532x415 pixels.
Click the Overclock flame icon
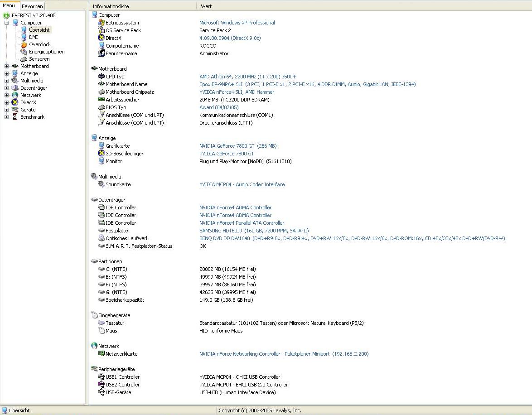pos(24,44)
